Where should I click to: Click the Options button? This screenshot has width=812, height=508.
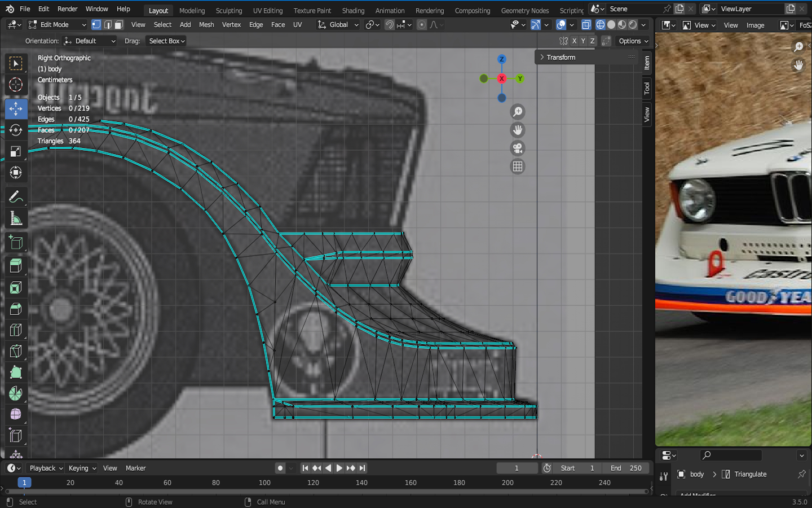pos(633,41)
